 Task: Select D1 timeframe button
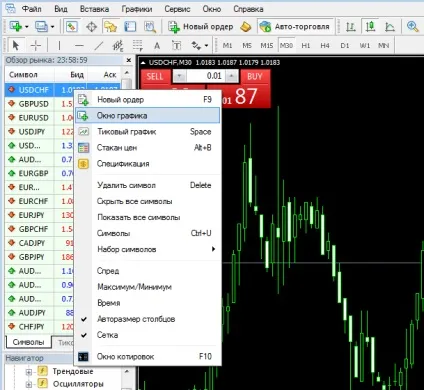pyautogui.click(x=345, y=45)
